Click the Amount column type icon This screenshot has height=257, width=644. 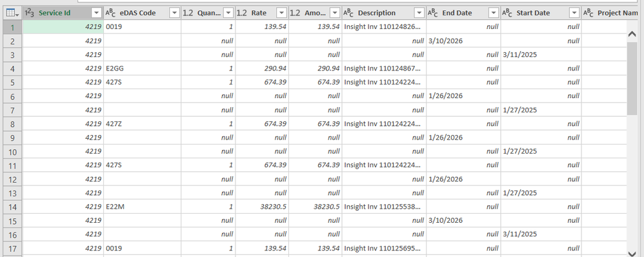(x=295, y=13)
